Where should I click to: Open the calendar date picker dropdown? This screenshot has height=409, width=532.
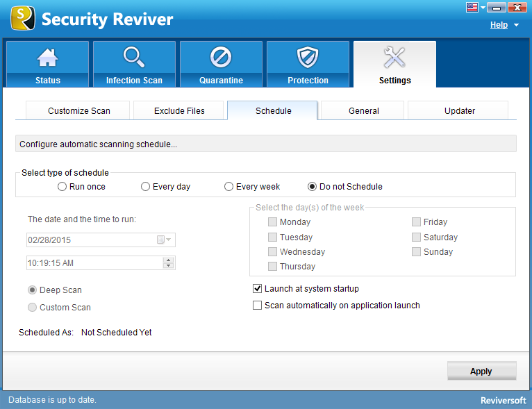tap(164, 240)
